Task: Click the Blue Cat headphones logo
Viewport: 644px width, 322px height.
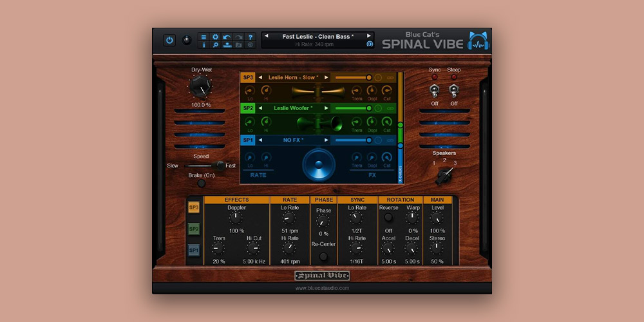Action: point(478,41)
